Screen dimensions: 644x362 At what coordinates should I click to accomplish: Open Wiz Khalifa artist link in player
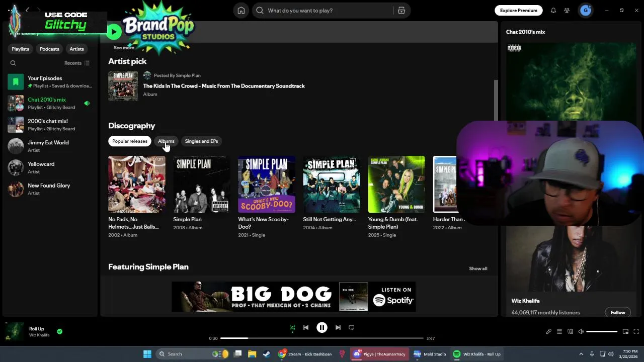point(39,335)
